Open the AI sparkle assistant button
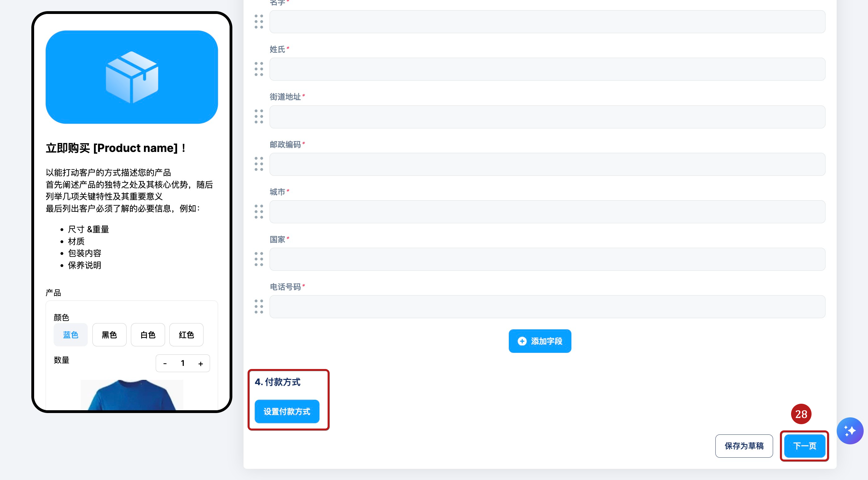 849,430
